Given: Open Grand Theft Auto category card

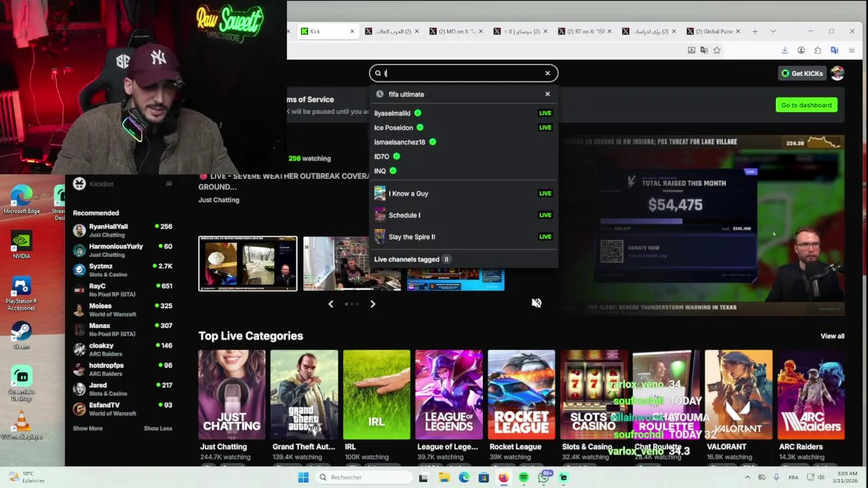Looking at the screenshot, I should coord(304,394).
